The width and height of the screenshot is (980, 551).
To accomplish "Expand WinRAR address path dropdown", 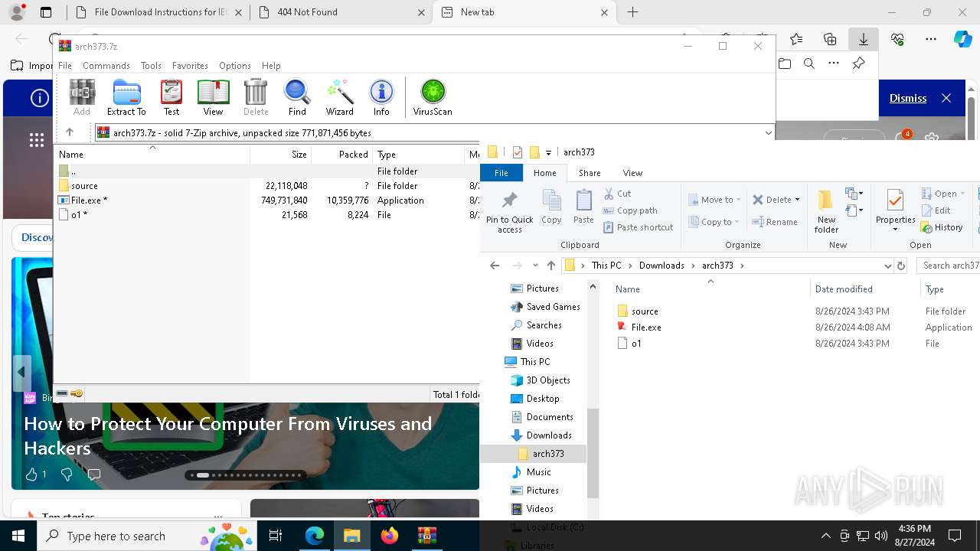I will 769,132.
